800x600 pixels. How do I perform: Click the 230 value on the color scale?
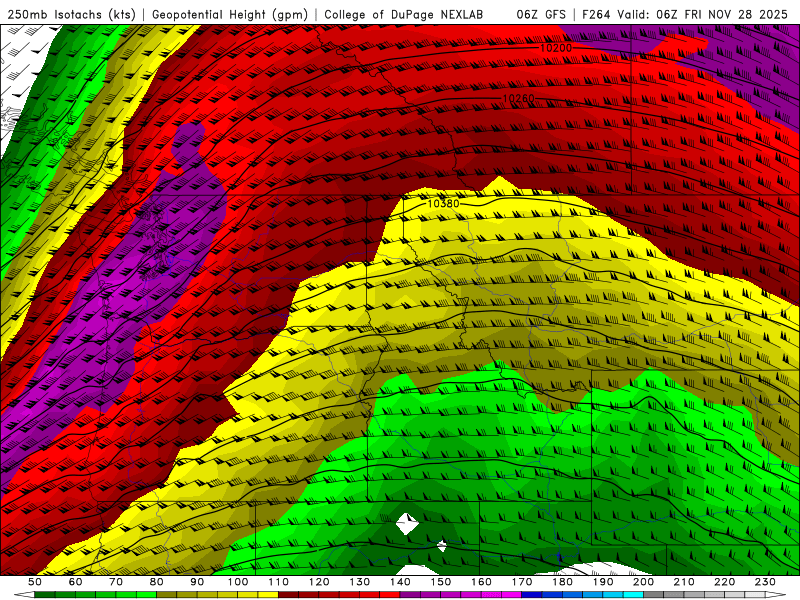click(765, 582)
